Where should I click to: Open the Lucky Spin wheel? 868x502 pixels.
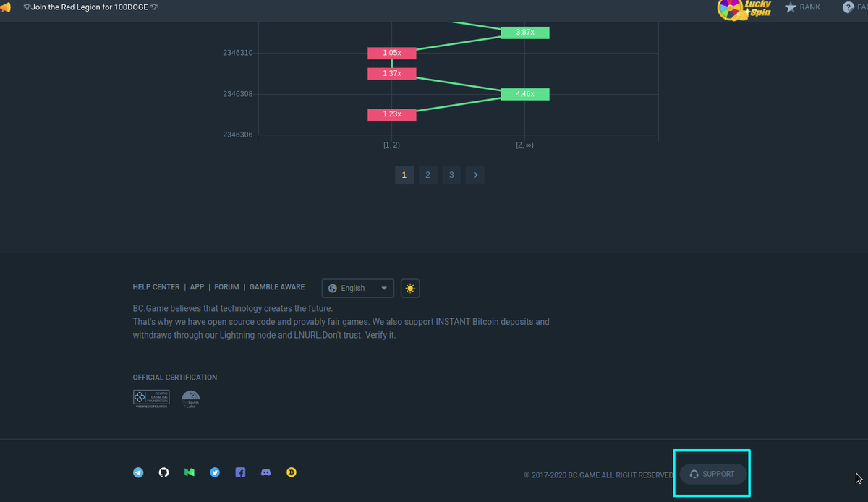(x=744, y=9)
